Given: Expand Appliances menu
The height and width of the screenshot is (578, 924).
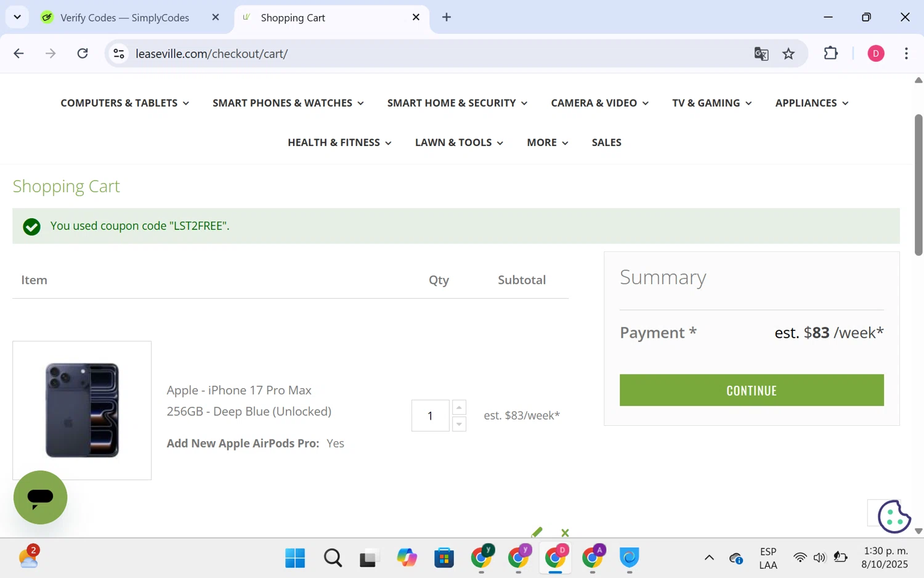Looking at the screenshot, I should [x=812, y=103].
